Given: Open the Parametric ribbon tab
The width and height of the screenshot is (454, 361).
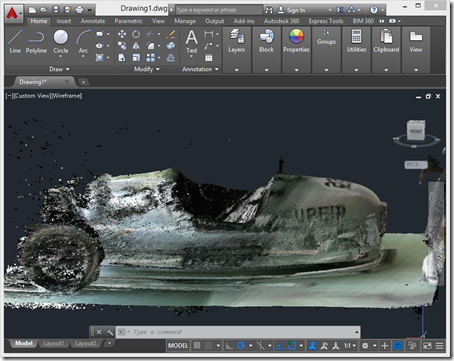Looking at the screenshot, I should 128,21.
